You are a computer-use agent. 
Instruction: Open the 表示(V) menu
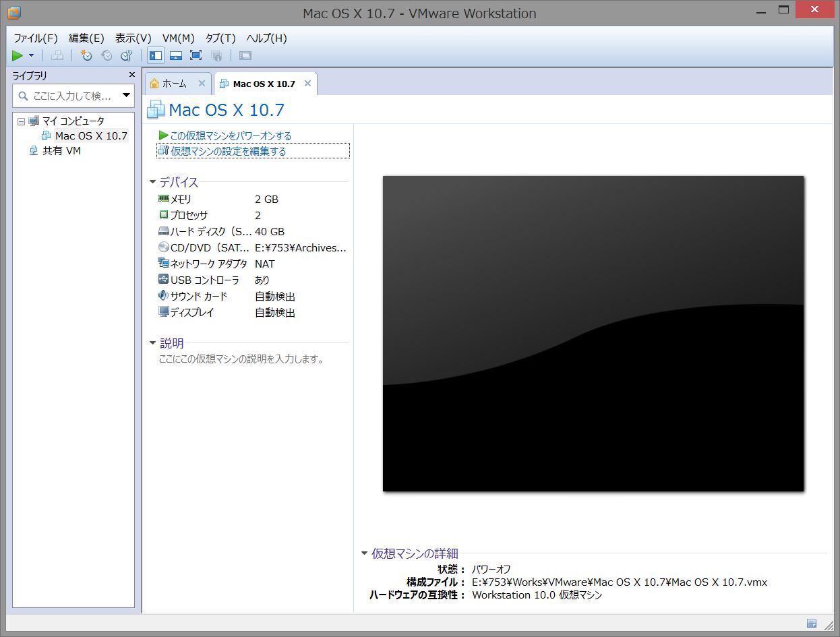(x=133, y=38)
